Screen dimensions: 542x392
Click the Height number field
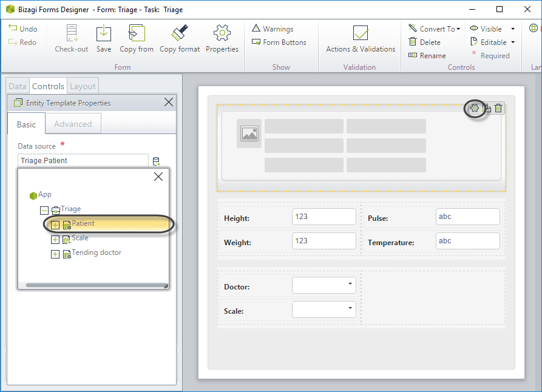click(324, 217)
